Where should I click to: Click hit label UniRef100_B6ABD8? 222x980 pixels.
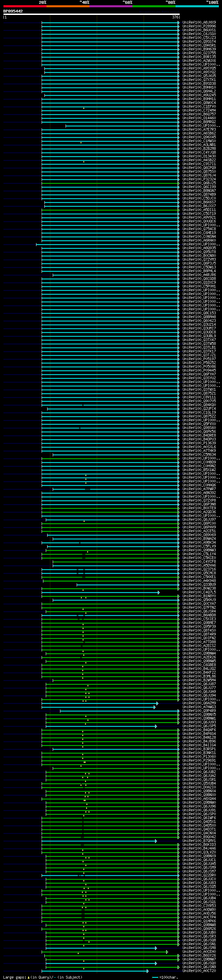[x=199, y=615]
